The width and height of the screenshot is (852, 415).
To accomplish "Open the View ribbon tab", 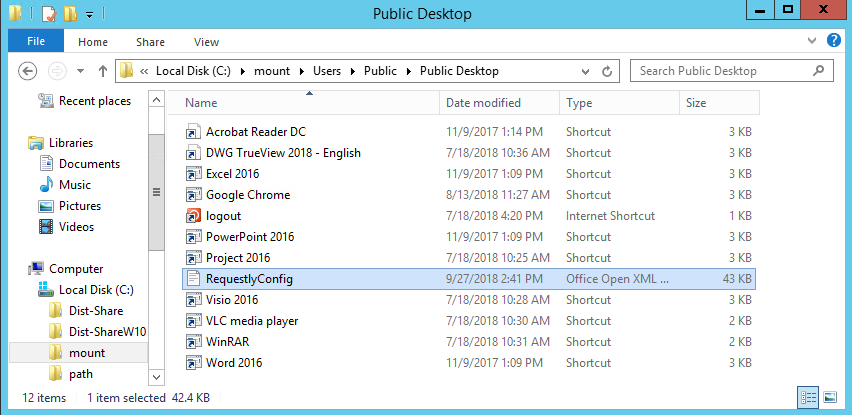I will pyautogui.click(x=206, y=42).
